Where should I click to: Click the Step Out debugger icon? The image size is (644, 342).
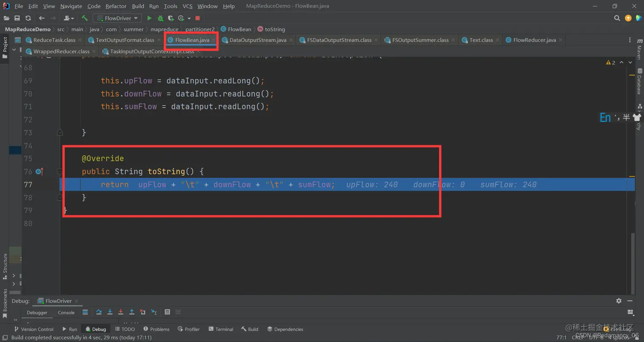click(132, 312)
